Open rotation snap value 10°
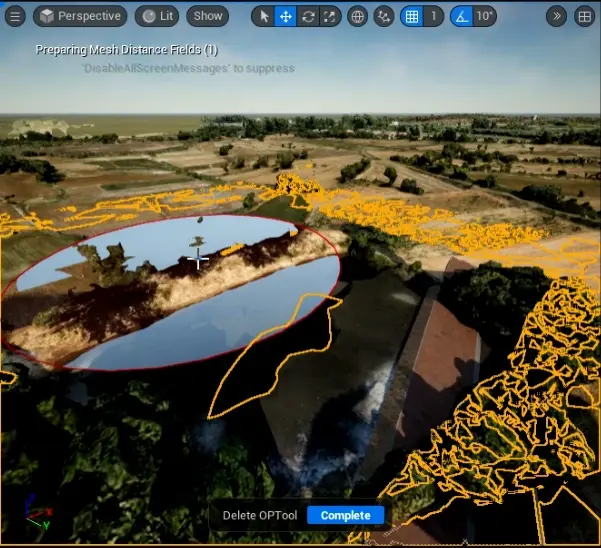Screen dimensions: 601x548 (x=484, y=16)
